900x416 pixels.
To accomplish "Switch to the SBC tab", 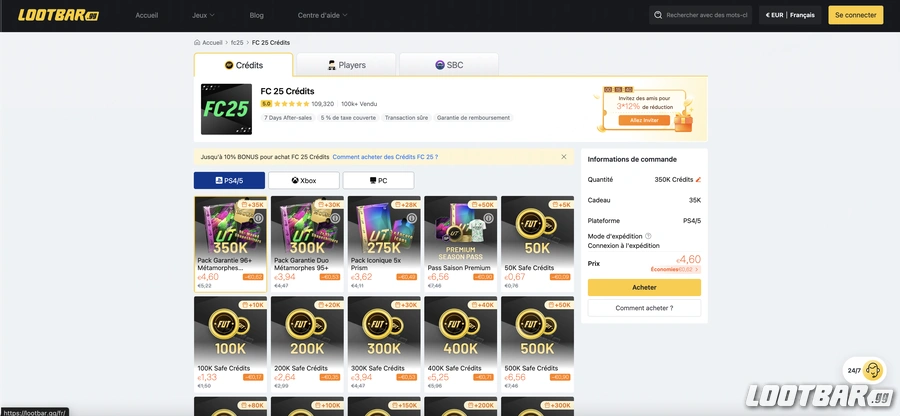I will click(x=449, y=65).
